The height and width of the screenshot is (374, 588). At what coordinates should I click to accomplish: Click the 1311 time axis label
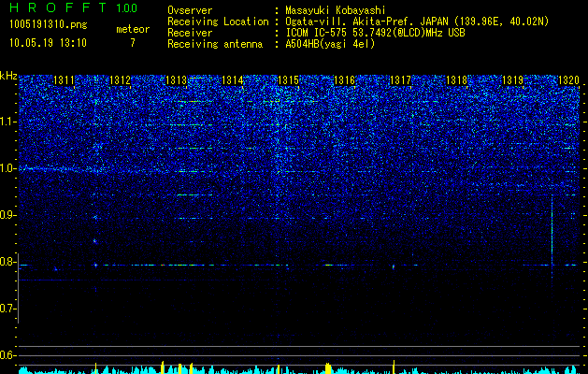click(x=64, y=80)
